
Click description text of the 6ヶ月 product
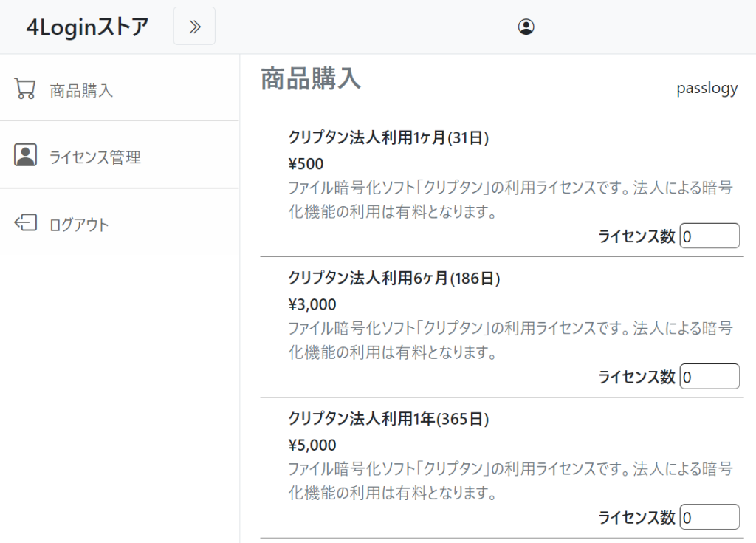(510, 340)
